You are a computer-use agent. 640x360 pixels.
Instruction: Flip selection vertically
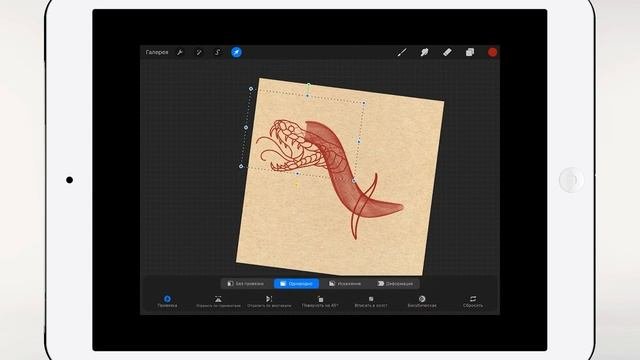click(269, 302)
